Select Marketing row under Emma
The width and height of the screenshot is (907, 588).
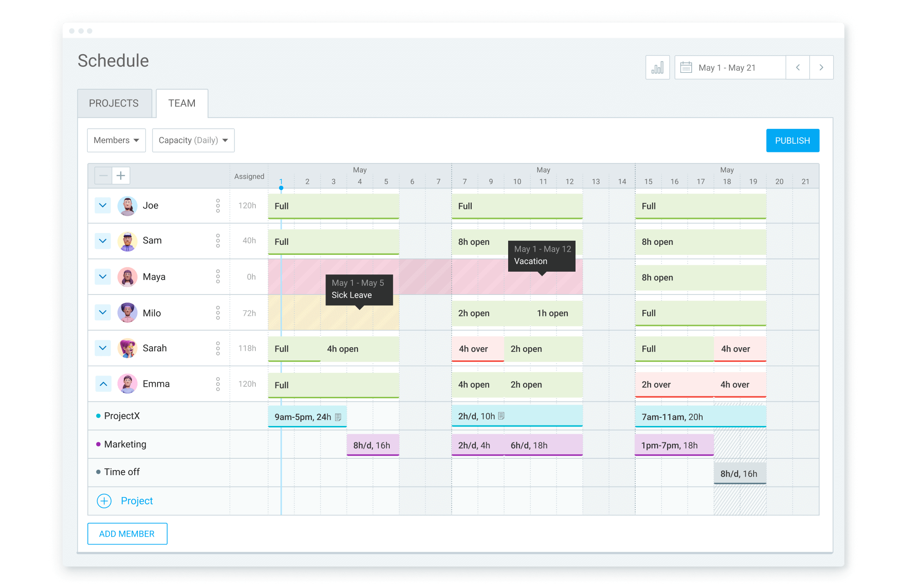point(453,444)
